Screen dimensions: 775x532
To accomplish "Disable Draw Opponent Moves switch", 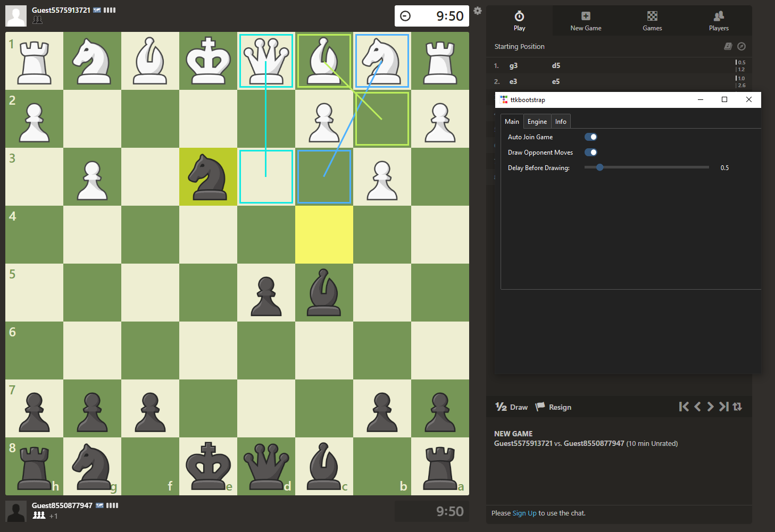I will tap(590, 153).
